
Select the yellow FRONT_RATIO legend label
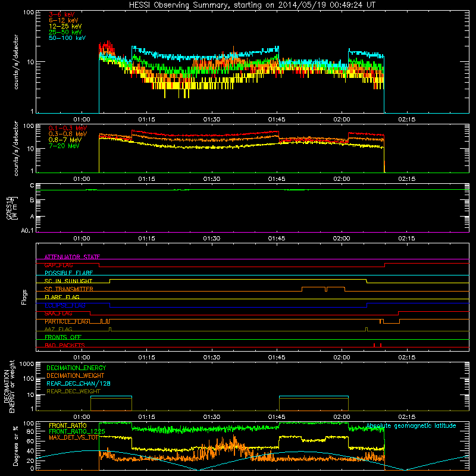point(68,425)
